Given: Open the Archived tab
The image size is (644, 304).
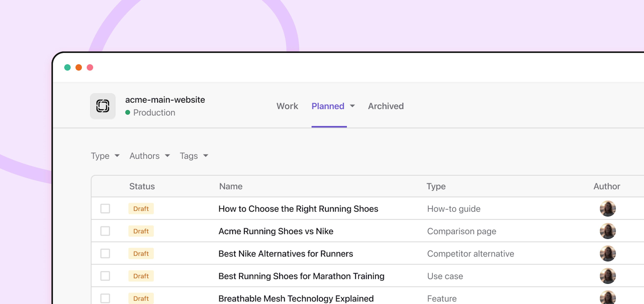Looking at the screenshot, I should (x=386, y=106).
